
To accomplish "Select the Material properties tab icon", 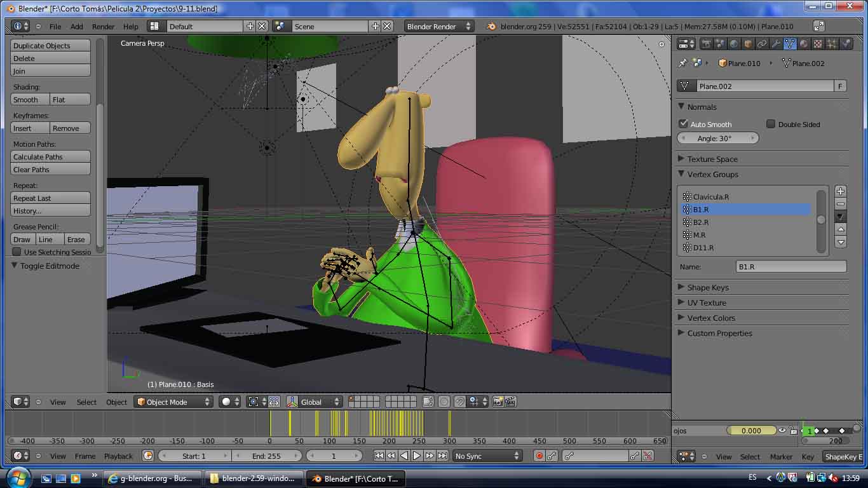I will pyautogui.click(x=804, y=44).
